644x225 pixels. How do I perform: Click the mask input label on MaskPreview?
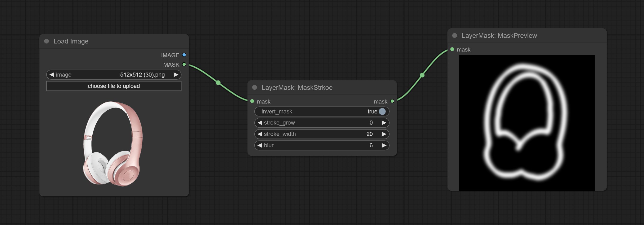[464, 50]
